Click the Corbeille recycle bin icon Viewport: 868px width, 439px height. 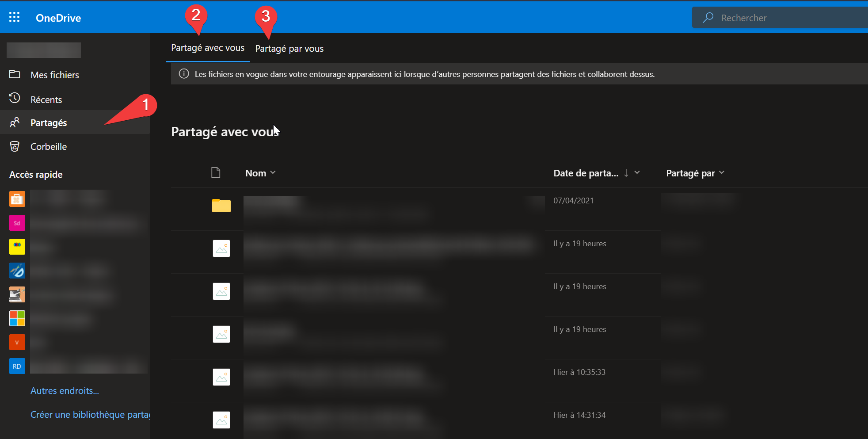click(x=15, y=146)
